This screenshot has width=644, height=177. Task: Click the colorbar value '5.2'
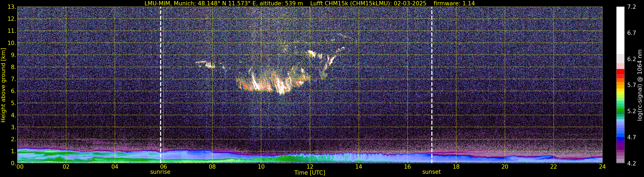tap(632, 111)
